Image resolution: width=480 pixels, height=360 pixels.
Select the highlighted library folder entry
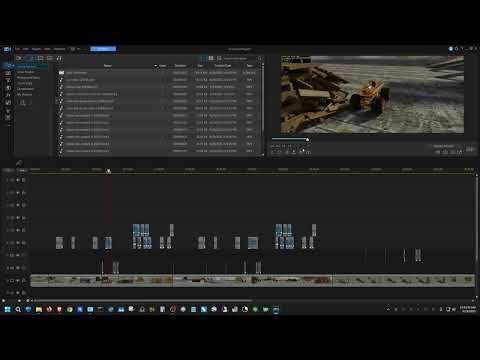pyautogui.click(x=32, y=66)
